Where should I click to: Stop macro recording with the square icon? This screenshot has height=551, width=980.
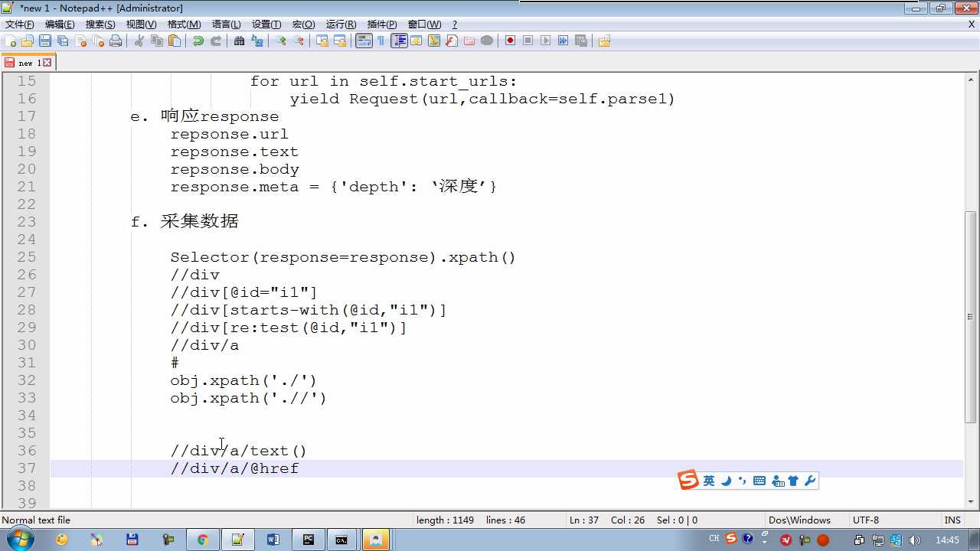click(x=528, y=41)
